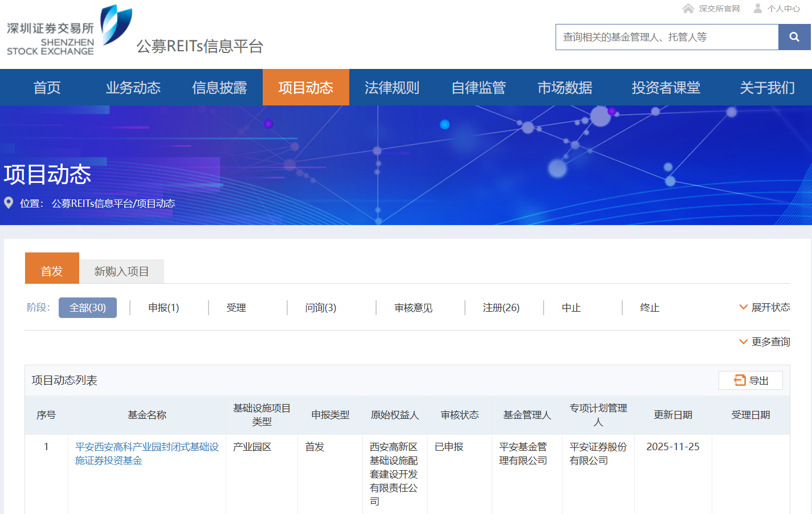
Task: Open the 市场数据 menu item
Action: pyautogui.click(x=565, y=87)
